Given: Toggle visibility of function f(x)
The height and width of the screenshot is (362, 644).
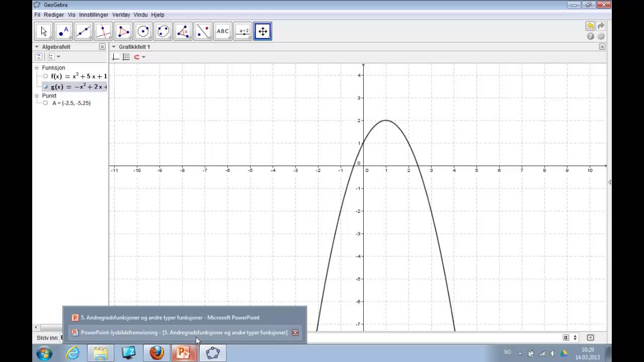Looking at the screenshot, I should 45,76.
